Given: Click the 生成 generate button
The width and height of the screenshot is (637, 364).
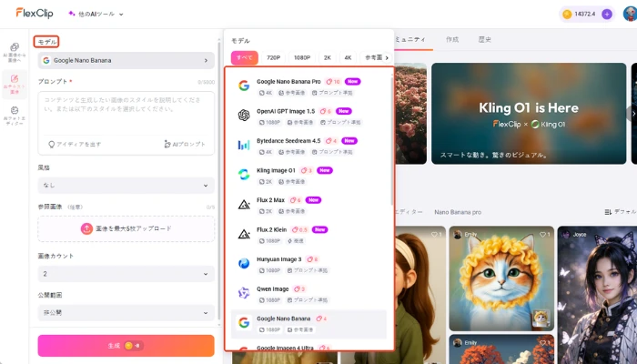Looking at the screenshot, I should point(126,346).
